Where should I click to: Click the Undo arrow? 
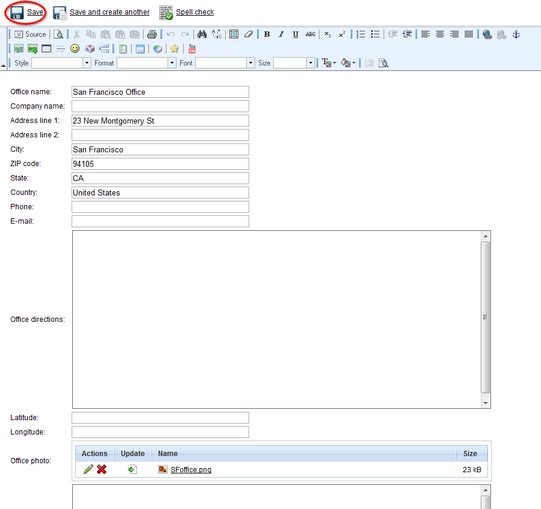click(170, 34)
